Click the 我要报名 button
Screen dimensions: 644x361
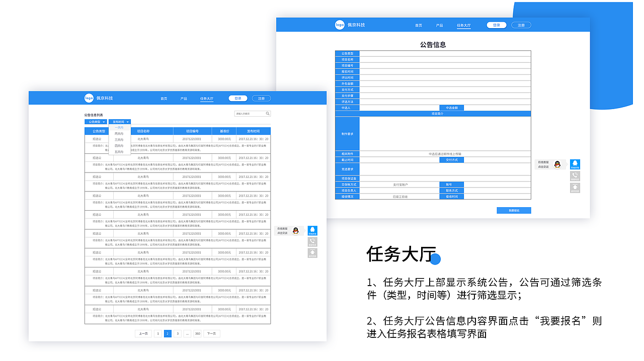[x=513, y=210]
